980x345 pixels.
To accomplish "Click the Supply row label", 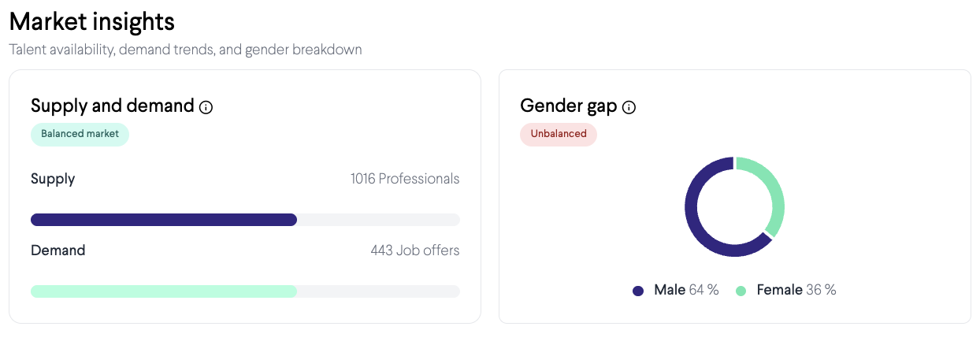I will pos(53,179).
